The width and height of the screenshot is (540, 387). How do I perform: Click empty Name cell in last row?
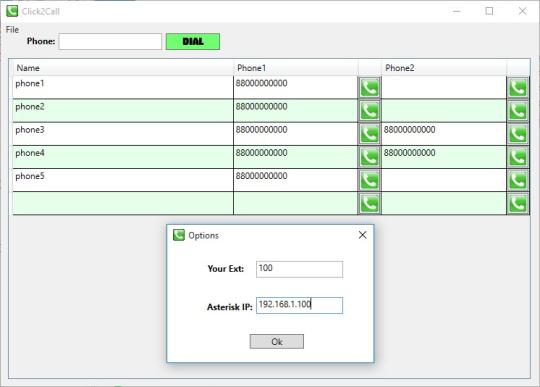pyautogui.click(x=123, y=203)
